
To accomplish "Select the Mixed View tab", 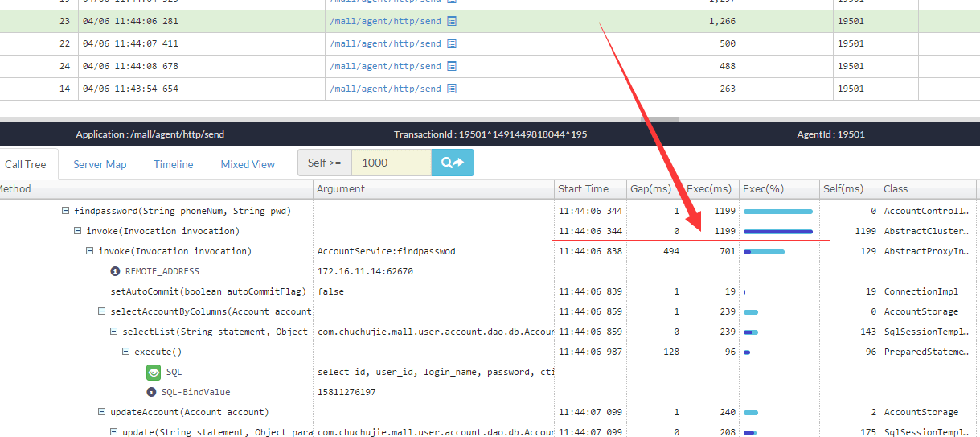I will 248,164.
